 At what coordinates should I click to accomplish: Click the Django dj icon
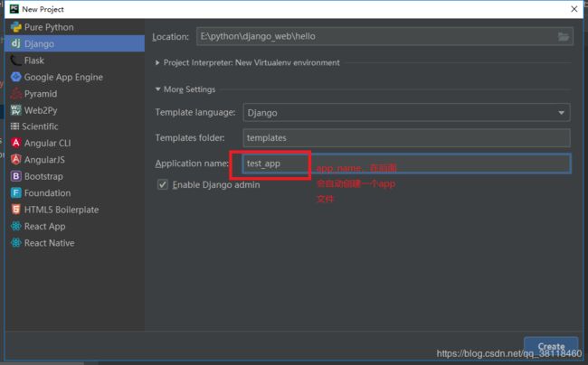click(15, 43)
